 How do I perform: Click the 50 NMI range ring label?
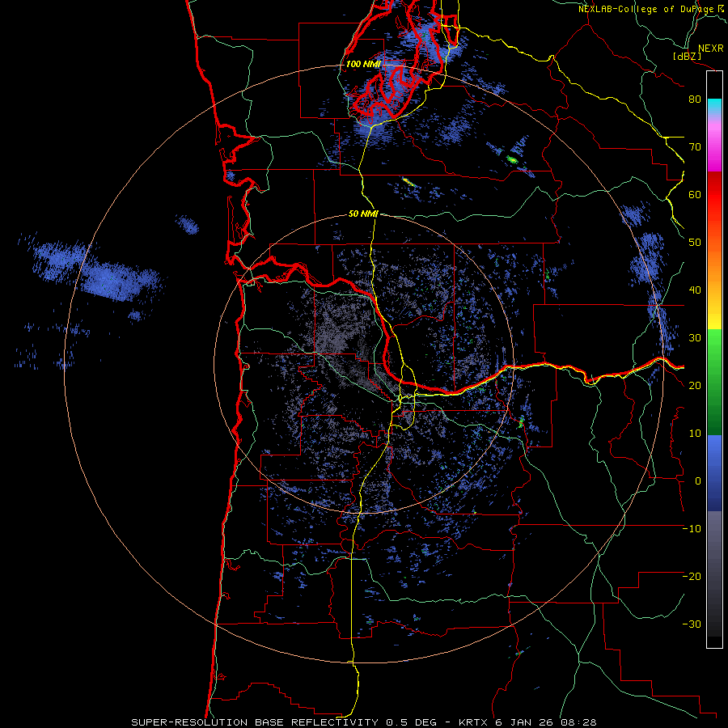(x=363, y=214)
